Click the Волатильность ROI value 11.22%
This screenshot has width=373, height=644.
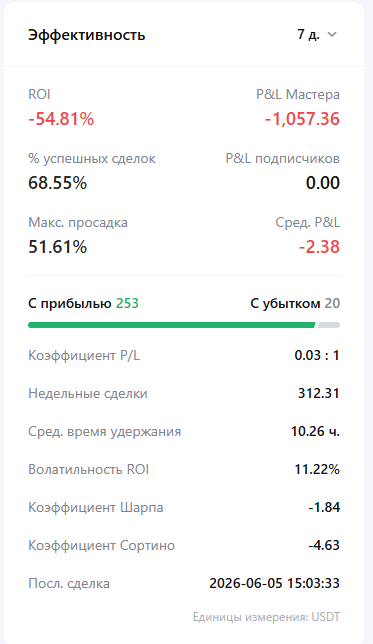click(x=317, y=469)
